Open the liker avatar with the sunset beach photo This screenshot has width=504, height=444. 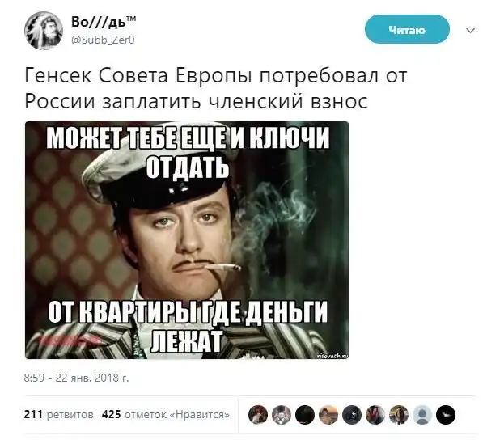tap(328, 415)
